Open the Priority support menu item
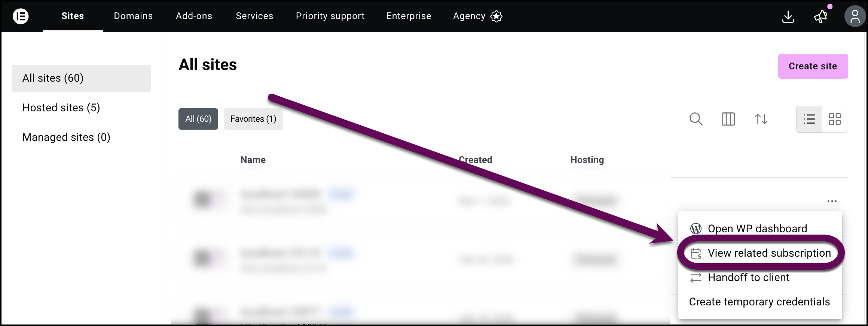 coord(330,16)
